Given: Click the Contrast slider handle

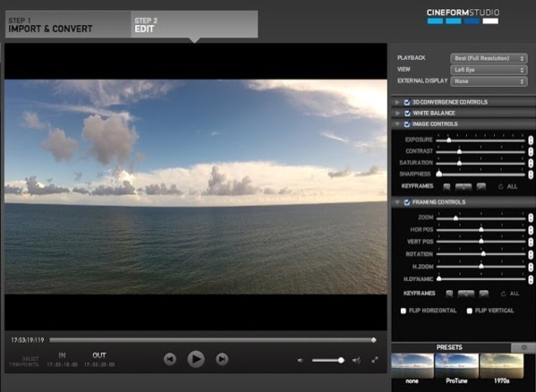Looking at the screenshot, I should (459, 151).
